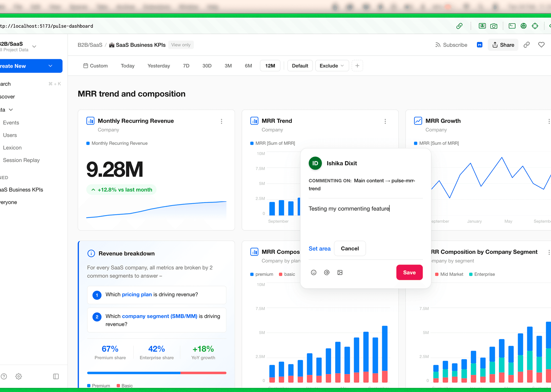This screenshot has height=392, width=551.
Task: Collapse sidebar using the panel icon
Action: 56,376
